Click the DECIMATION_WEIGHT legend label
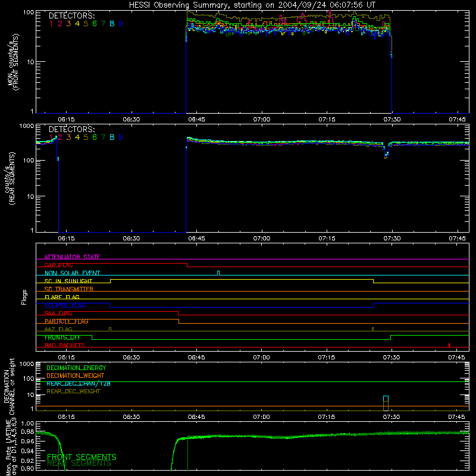The image size is (476, 476). pos(76,375)
